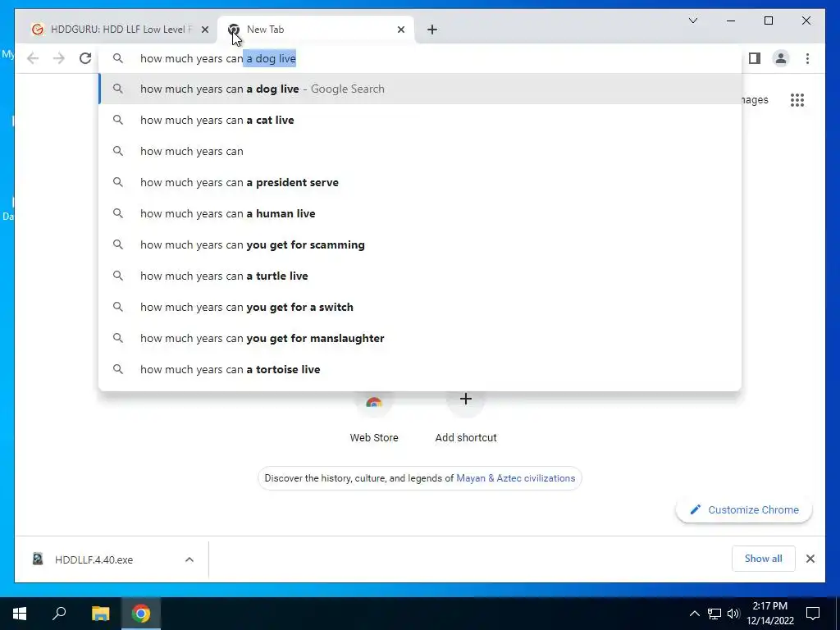Open Windows taskbar search
This screenshot has height=630, width=840.
pyautogui.click(x=59, y=614)
